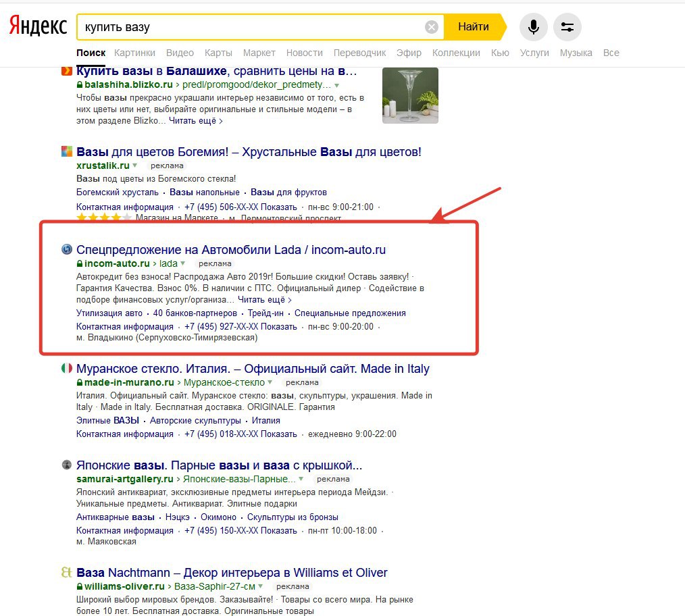Screen dimensions: 685x616
Task: Click the Скульптуры из бронзы sitelink
Action: [x=293, y=517]
